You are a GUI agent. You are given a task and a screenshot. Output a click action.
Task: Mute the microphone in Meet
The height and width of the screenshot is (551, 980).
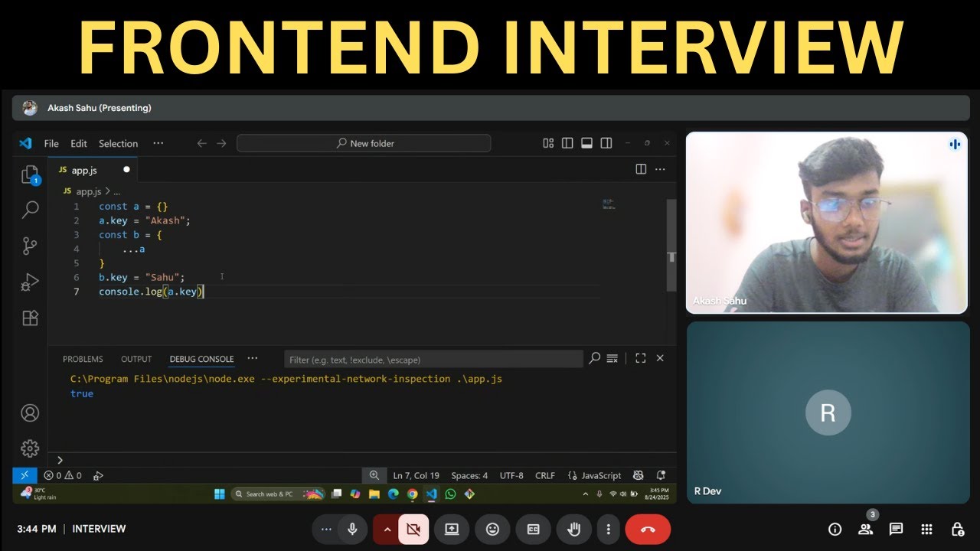[x=352, y=529]
